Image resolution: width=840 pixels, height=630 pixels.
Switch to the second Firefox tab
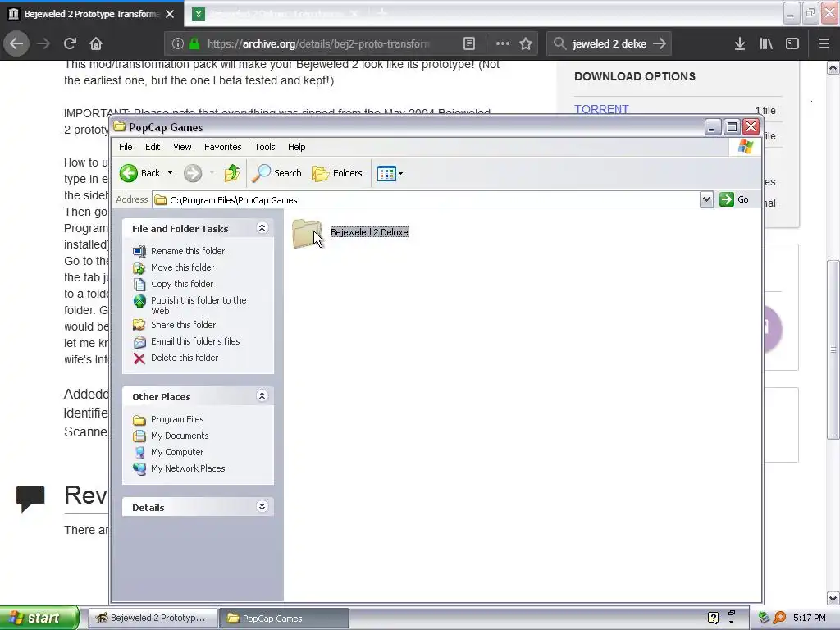click(276, 14)
